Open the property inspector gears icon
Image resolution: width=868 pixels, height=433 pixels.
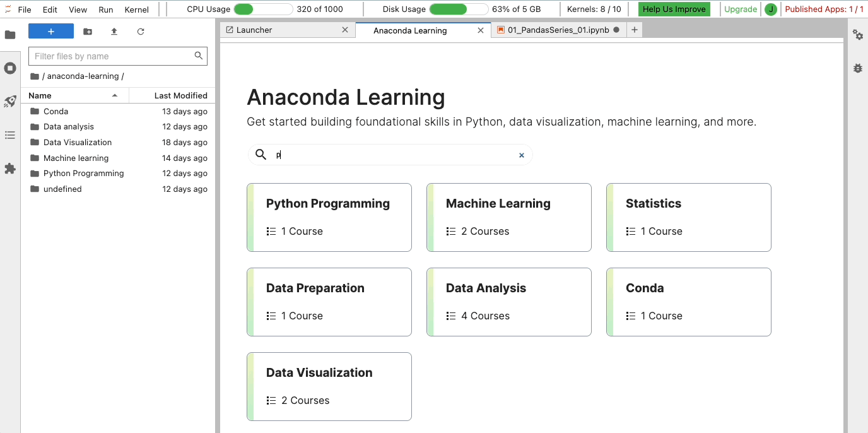[858, 35]
